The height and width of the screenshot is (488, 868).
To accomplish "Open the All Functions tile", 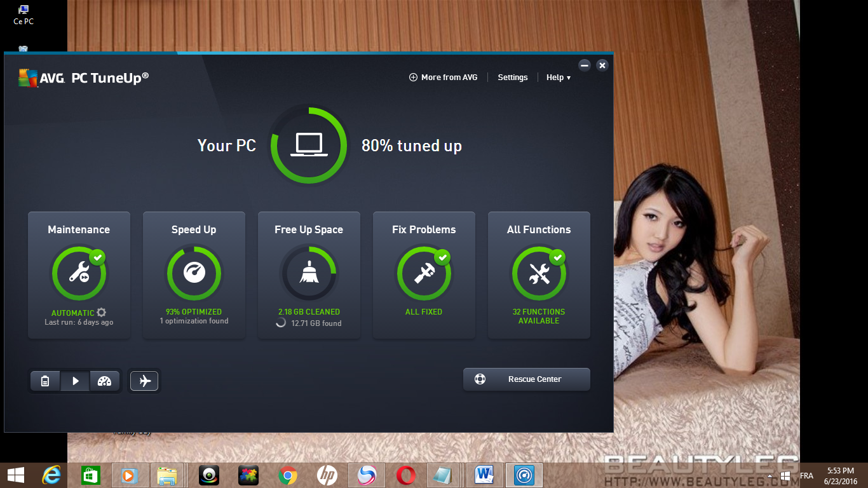I will click(x=539, y=275).
